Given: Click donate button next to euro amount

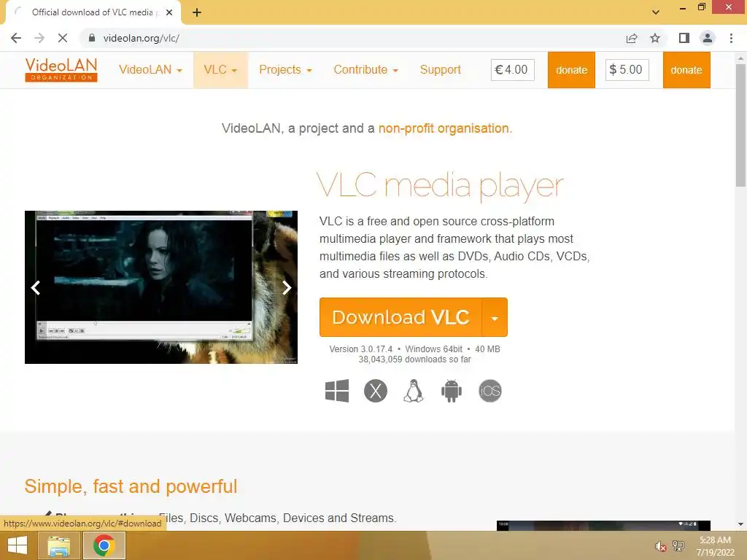Looking at the screenshot, I should 571,70.
